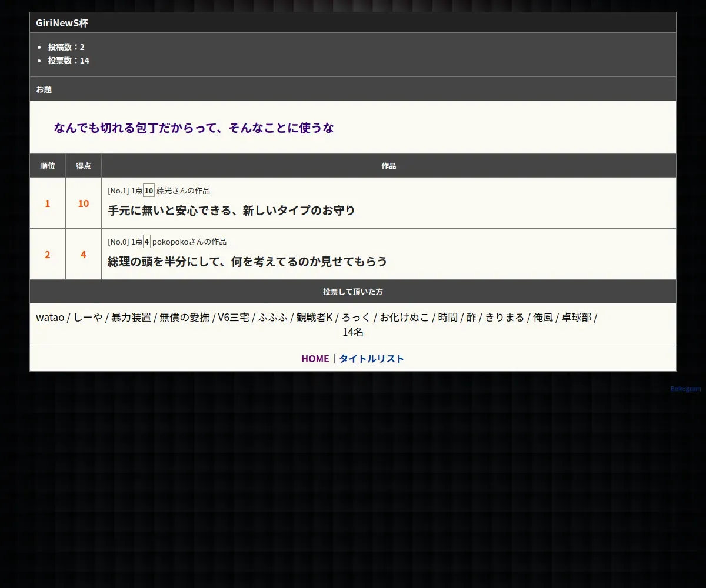Image resolution: width=706 pixels, height=588 pixels.
Task: Click the 藤光さんの作品 author label
Action: point(183,191)
